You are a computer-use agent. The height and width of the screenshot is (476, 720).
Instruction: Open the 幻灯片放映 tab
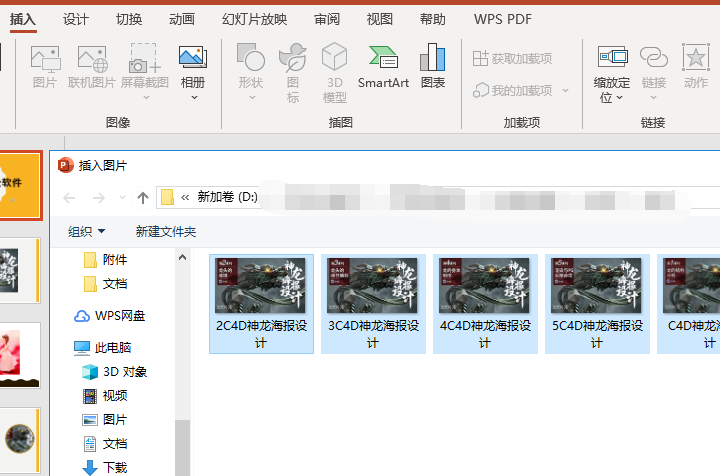click(x=254, y=19)
